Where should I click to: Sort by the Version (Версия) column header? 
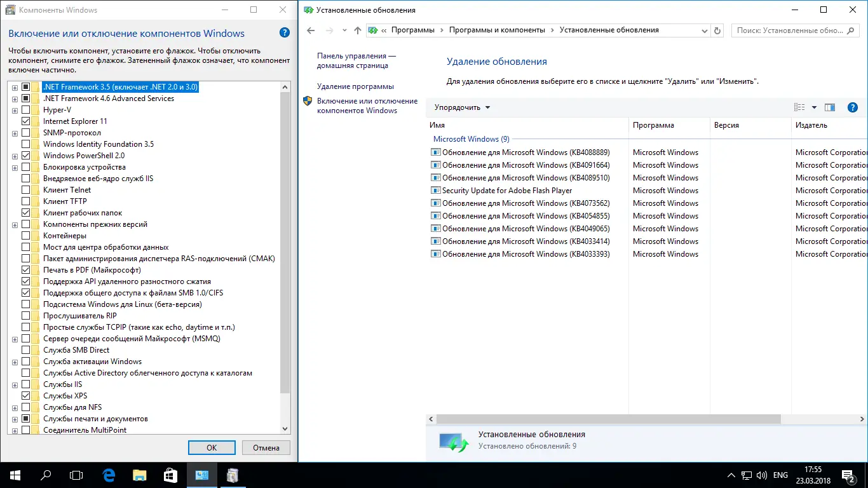pyautogui.click(x=750, y=125)
